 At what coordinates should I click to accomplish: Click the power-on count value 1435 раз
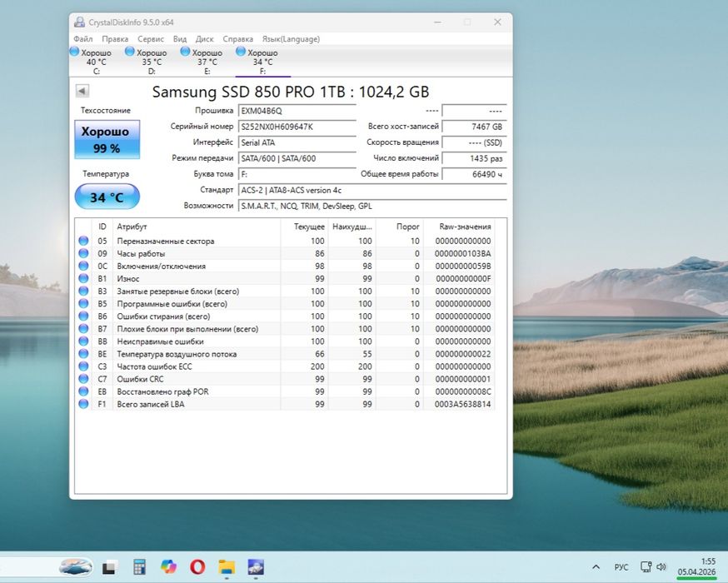click(474, 158)
